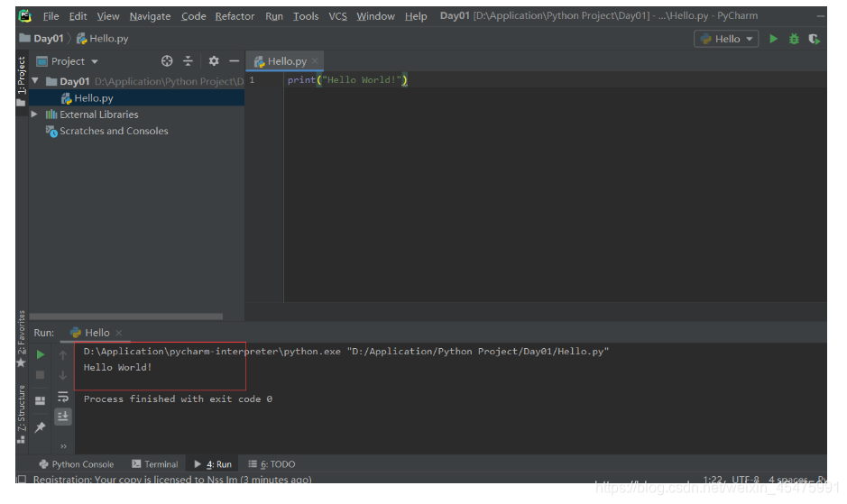Screen dimensions: 847x504
Task: Close the Hello run tab
Action: [x=119, y=333]
